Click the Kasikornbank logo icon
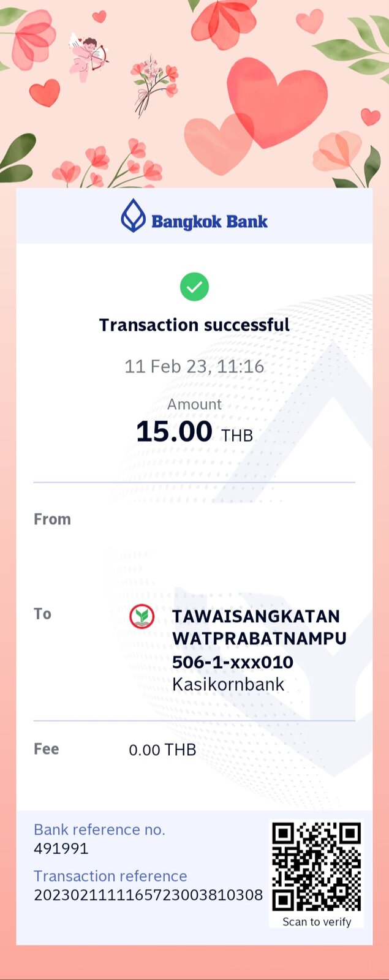 tap(142, 616)
